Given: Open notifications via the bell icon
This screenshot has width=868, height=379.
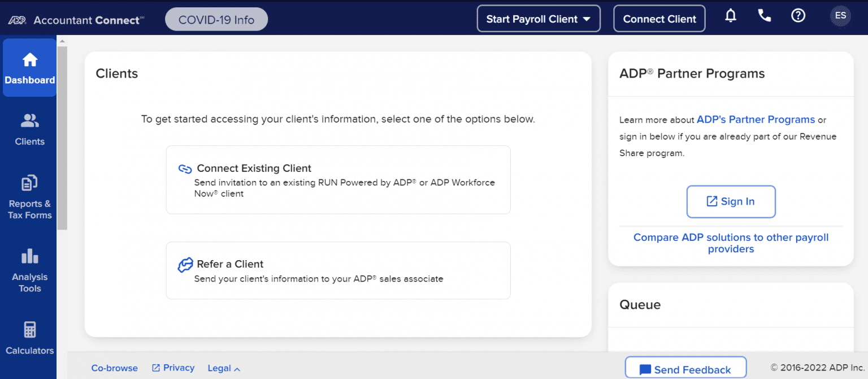Looking at the screenshot, I should click(x=731, y=16).
